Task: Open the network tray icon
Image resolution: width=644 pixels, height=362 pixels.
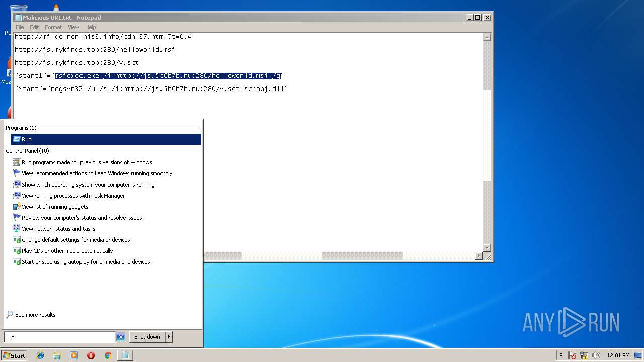Action: (584, 355)
